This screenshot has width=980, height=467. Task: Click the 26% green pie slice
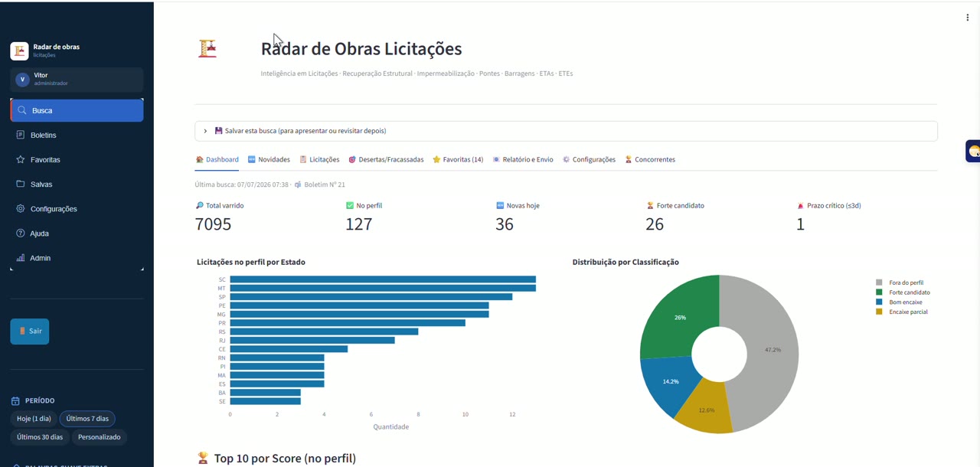[680, 317]
